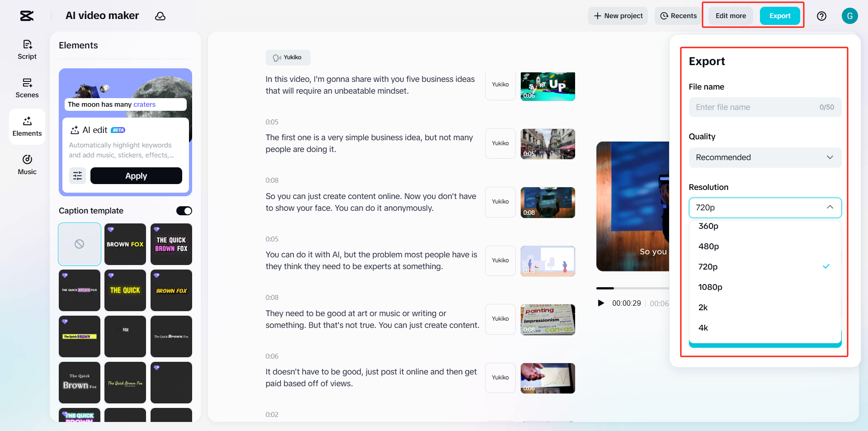Start a New project
Viewport: 868px width, 431px height.
618,16
